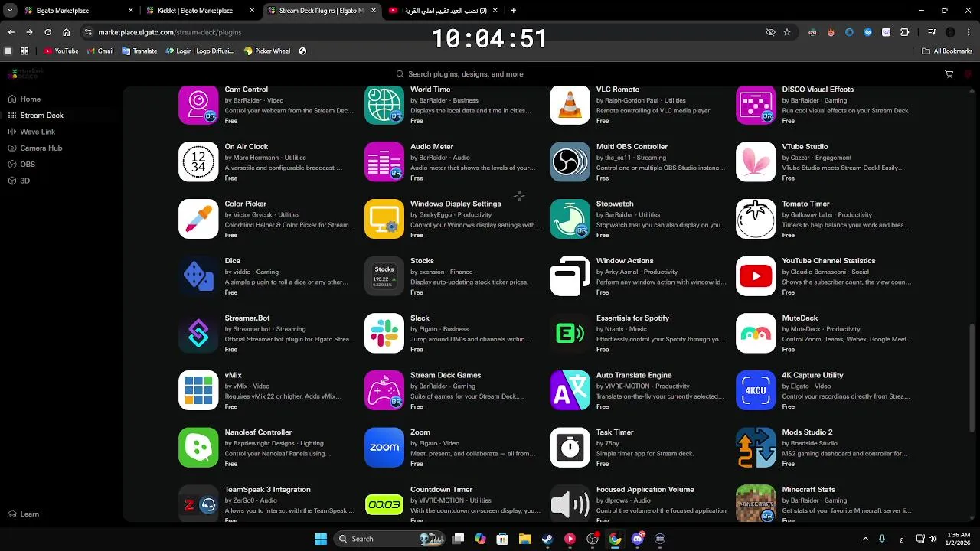Viewport: 980px width, 551px height.
Task: Switch to the YouTube browser tab
Action: point(444,11)
